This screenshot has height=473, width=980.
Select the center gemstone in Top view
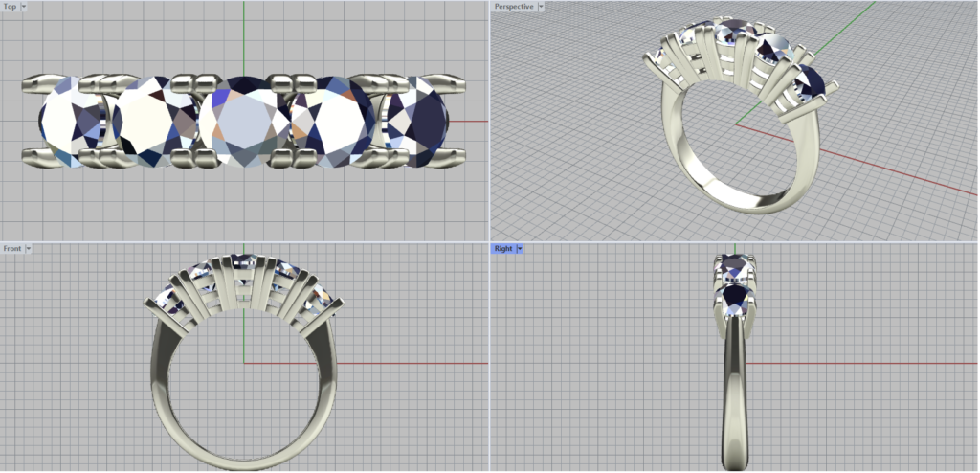pyautogui.click(x=244, y=122)
